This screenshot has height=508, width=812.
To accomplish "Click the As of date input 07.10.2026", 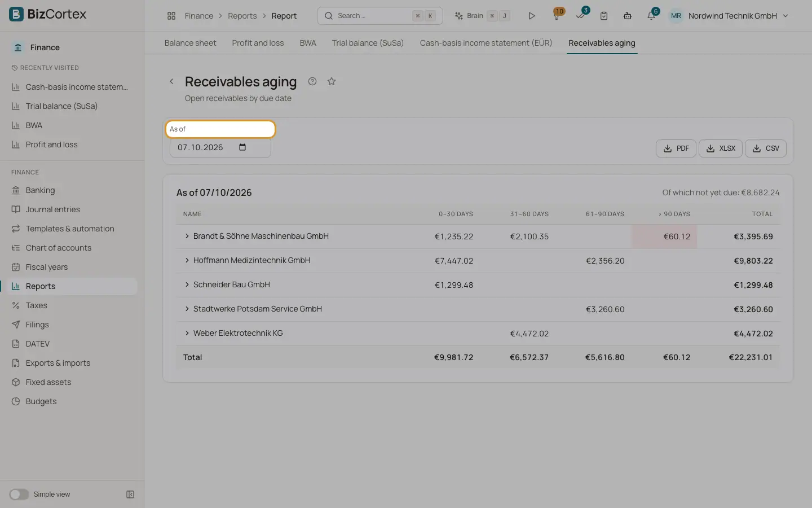I will pyautogui.click(x=220, y=147).
